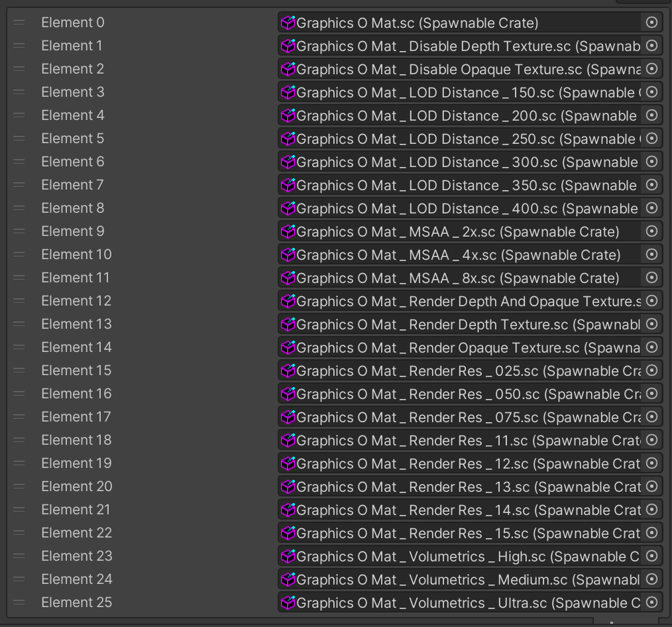Open object picker for Element 3
This screenshot has width=672, height=627.
coord(651,91)
